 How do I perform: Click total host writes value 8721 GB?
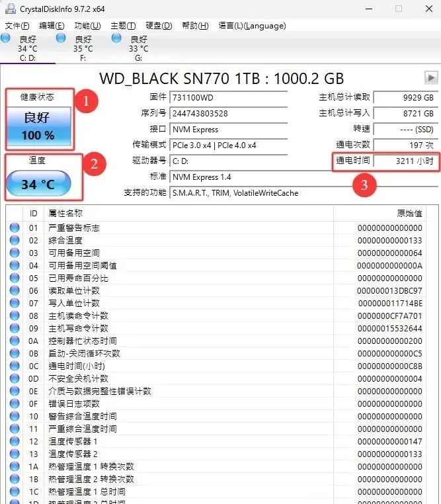point(405,114)
